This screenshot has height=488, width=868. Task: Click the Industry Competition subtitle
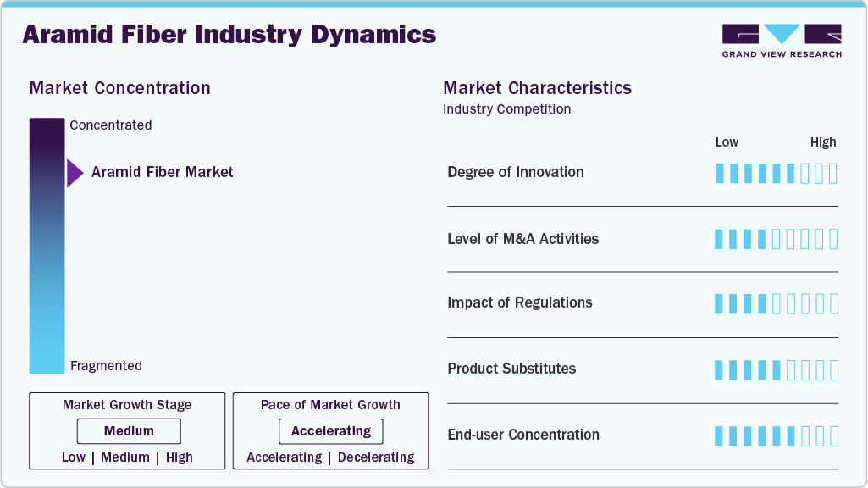point(506,109)
